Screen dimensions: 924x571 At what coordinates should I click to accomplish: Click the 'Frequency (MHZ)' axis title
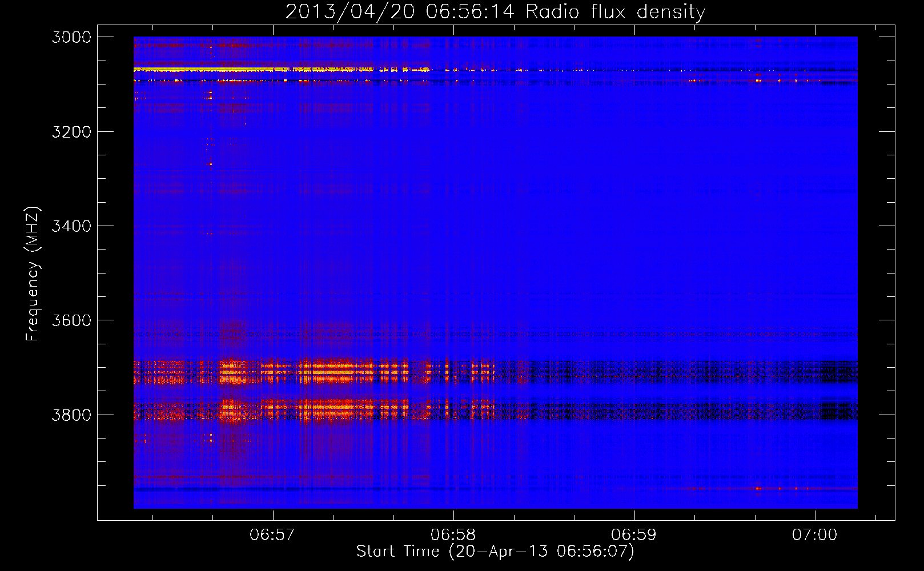[x=33, y=274]
